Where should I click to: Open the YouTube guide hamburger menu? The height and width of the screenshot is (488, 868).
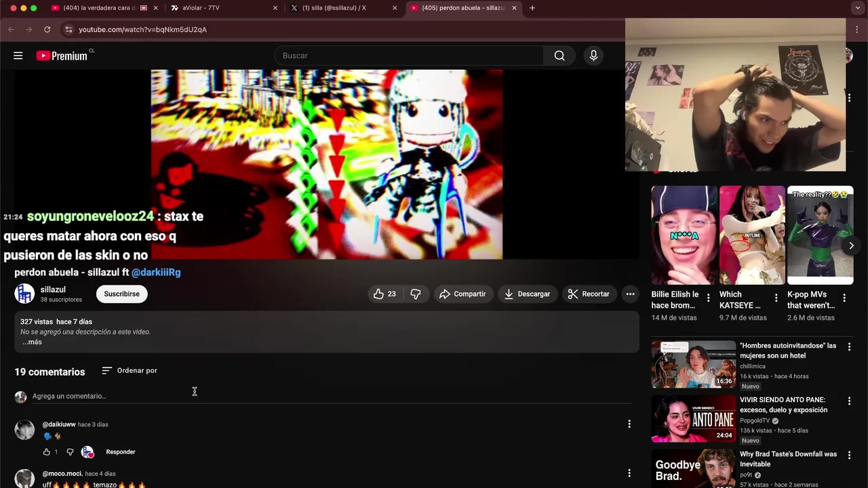[18, 56]
